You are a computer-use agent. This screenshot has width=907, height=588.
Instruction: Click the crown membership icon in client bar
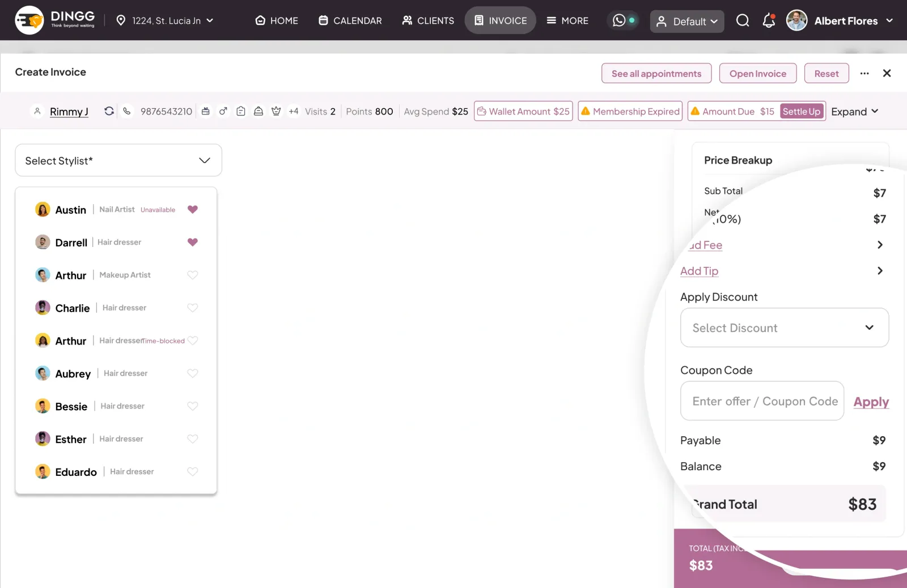pyautogui.click(x=276, y=111)
